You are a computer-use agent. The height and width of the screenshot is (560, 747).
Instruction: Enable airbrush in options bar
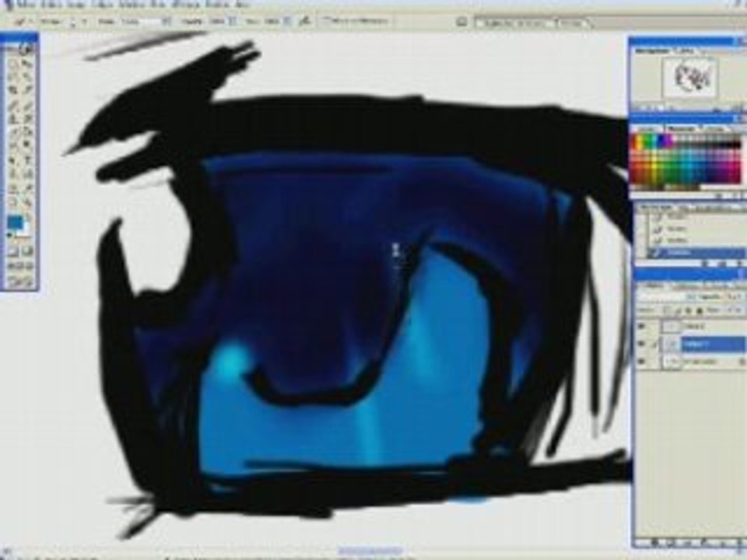pos(305,21)
